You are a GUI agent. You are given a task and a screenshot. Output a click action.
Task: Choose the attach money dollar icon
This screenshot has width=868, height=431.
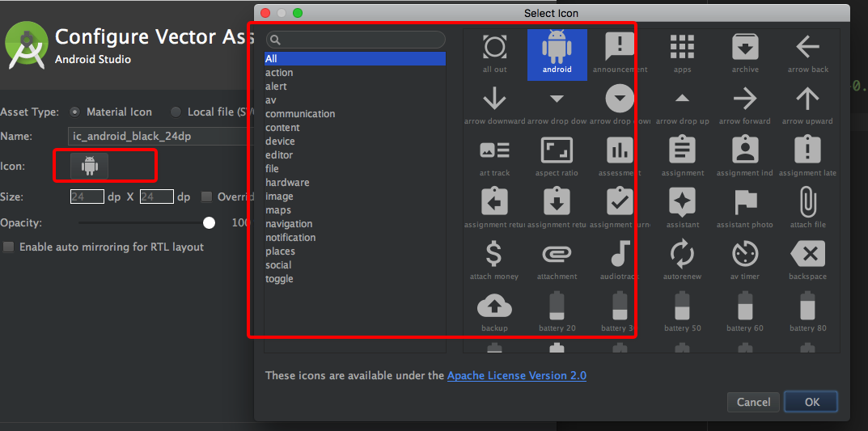[x=494, y=253]
